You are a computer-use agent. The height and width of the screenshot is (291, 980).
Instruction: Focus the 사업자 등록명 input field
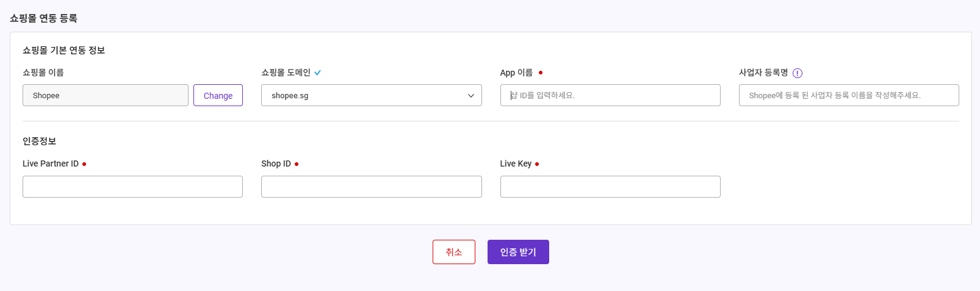coord(849,95)
